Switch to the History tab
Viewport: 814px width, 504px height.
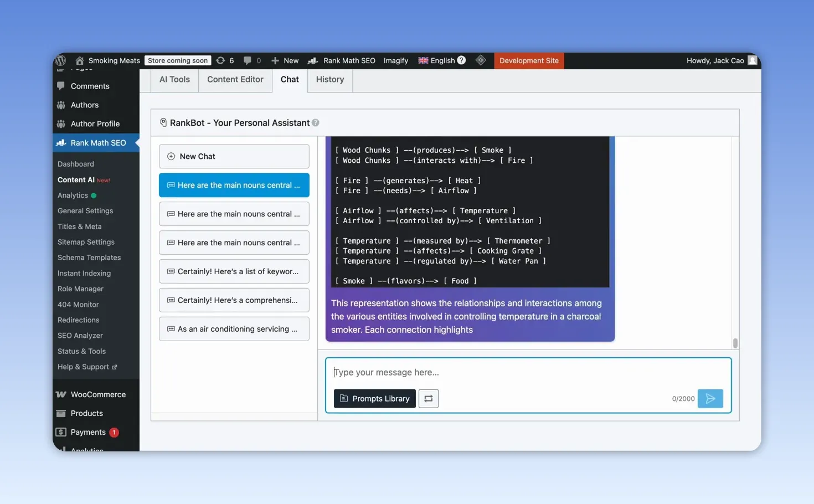330,80
